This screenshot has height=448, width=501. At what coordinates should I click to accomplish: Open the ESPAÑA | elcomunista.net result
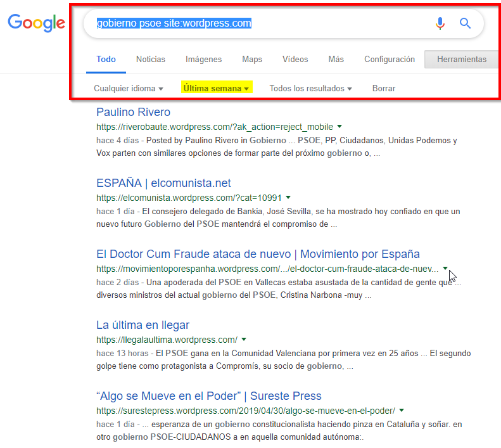(x=163, y=183)
